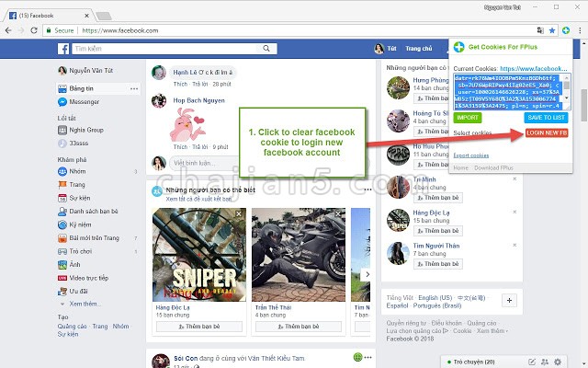
Task: Click the plus button to add a language
Action: (510, 300)
